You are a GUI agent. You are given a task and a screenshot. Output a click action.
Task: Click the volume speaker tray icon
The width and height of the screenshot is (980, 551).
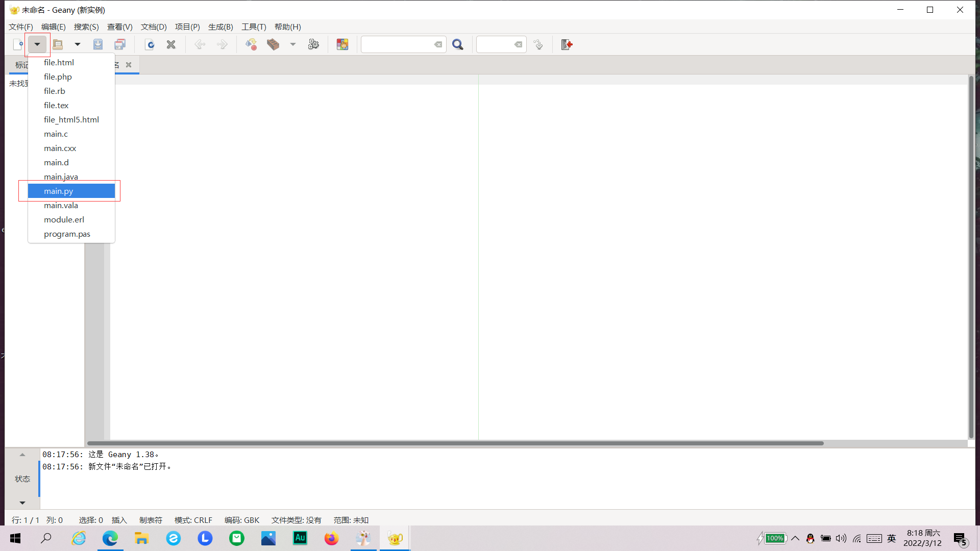click(x=841, y=538)
